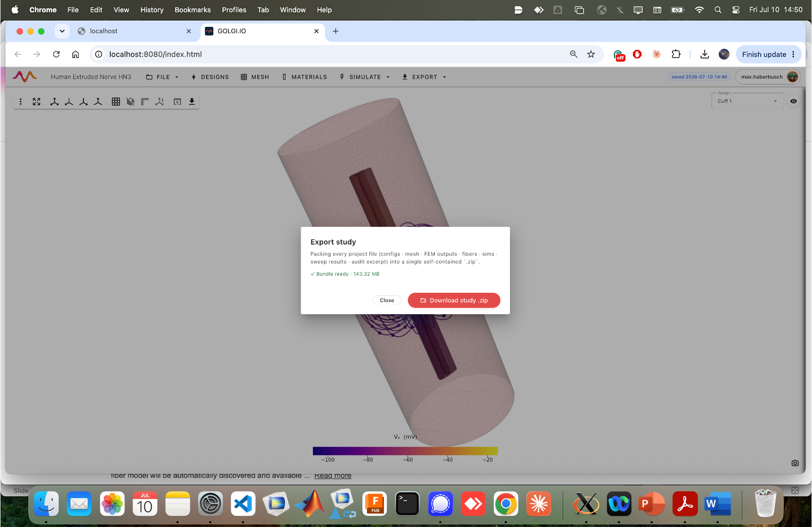Click the camera screenshot icon in viewport
Screen dimensions: 812x527
pos(795,463)
